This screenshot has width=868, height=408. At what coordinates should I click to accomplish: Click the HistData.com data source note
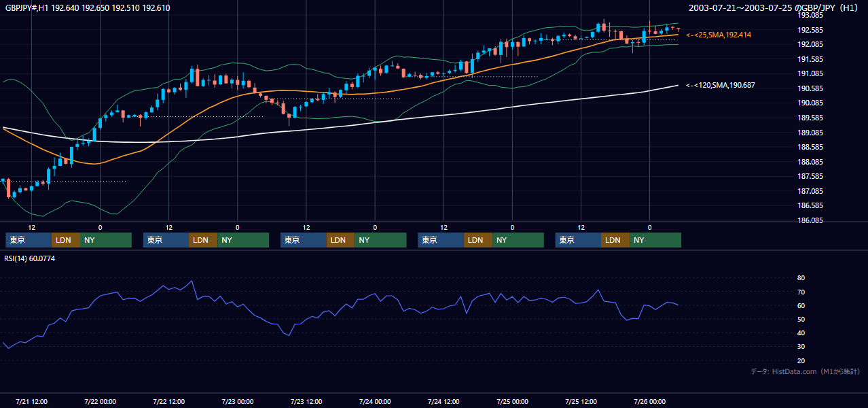[806, 371]
